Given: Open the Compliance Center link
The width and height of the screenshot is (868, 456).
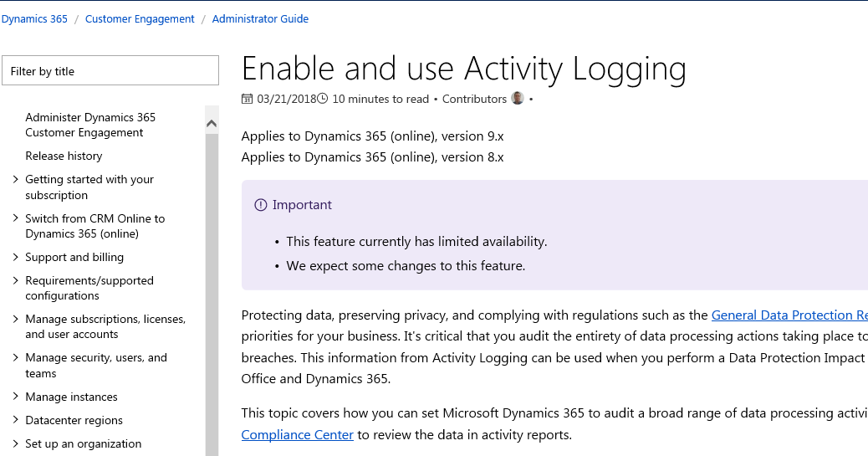Looking at the screenshot, I should [x=297, y=434].
